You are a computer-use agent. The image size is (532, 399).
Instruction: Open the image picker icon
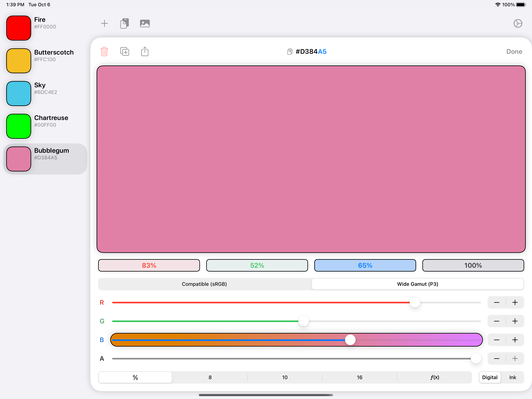(145, 23)
